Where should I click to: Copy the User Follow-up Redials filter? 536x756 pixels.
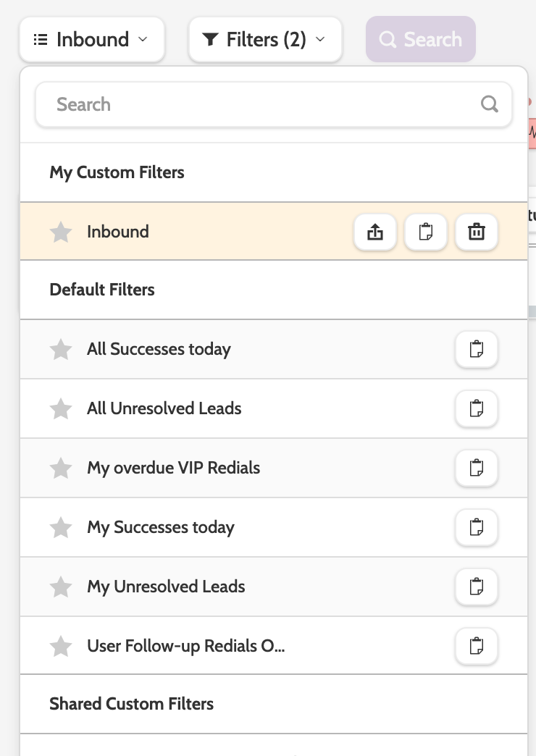pos(477,645)
